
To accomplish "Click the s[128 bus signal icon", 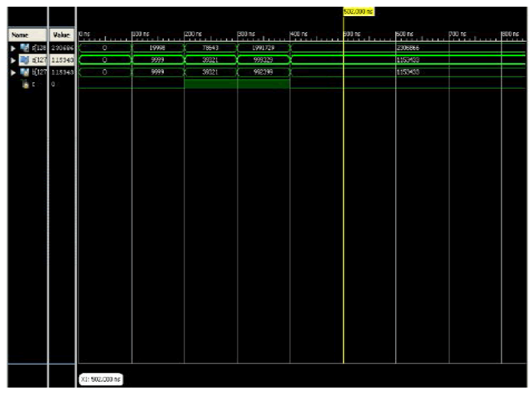I will click(x=25, y=48).
